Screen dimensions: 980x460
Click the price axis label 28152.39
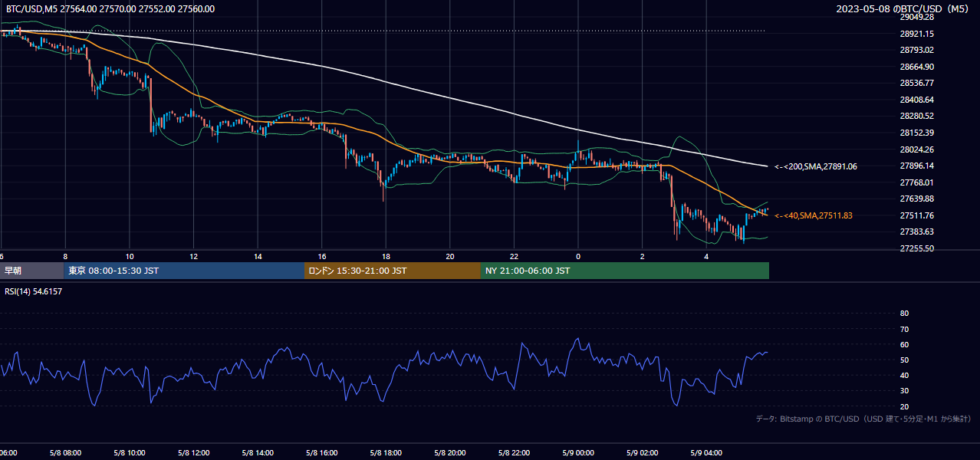tap(916, 133)
